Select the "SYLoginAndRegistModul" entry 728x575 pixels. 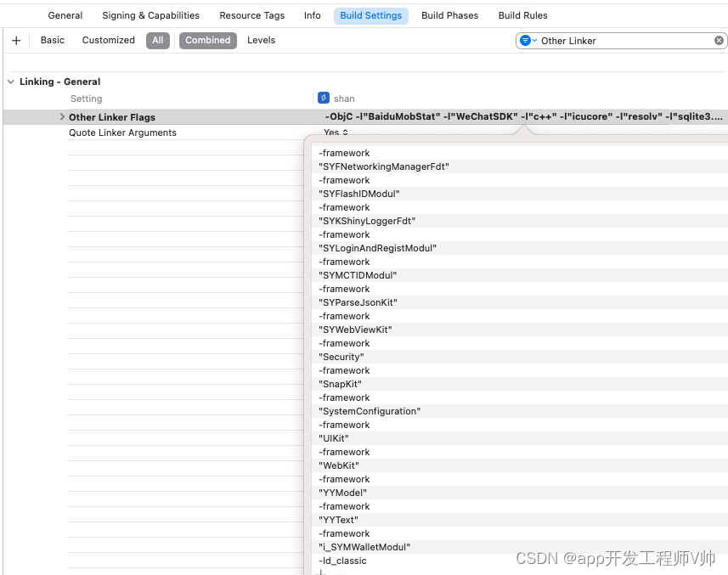pyautogui.click(x=377, y=248)
